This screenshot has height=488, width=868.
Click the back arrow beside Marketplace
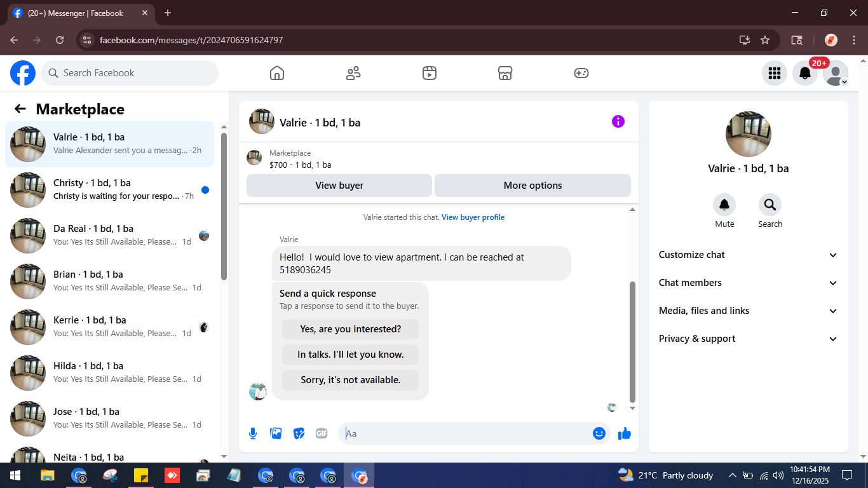click(20, 109)
